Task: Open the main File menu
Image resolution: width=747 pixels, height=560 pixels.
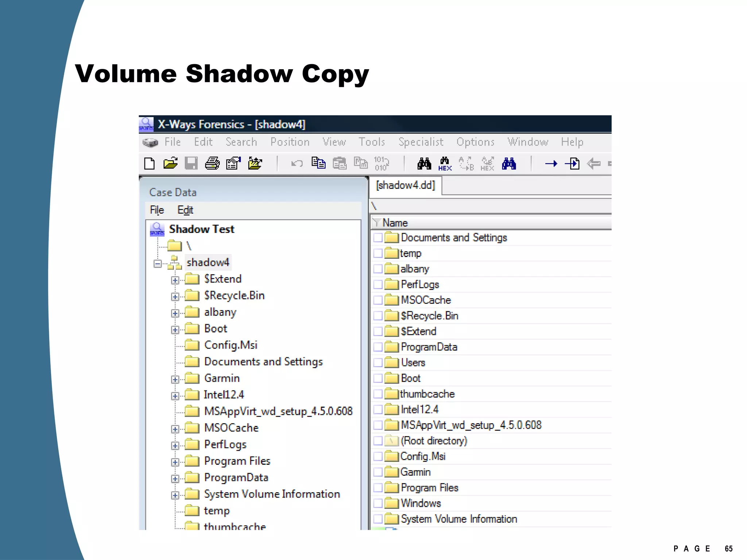Action: (173, 142)
